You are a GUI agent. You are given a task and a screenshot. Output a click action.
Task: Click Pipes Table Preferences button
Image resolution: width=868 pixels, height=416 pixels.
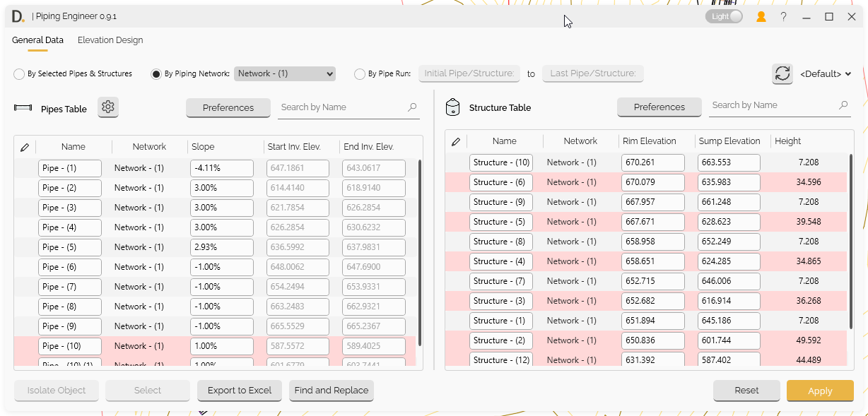pos(228,107)
